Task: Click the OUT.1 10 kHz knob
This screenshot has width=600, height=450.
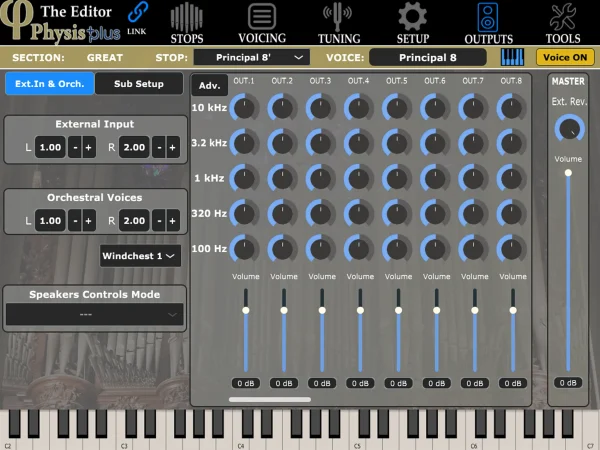Action: (x=244, y=107)
